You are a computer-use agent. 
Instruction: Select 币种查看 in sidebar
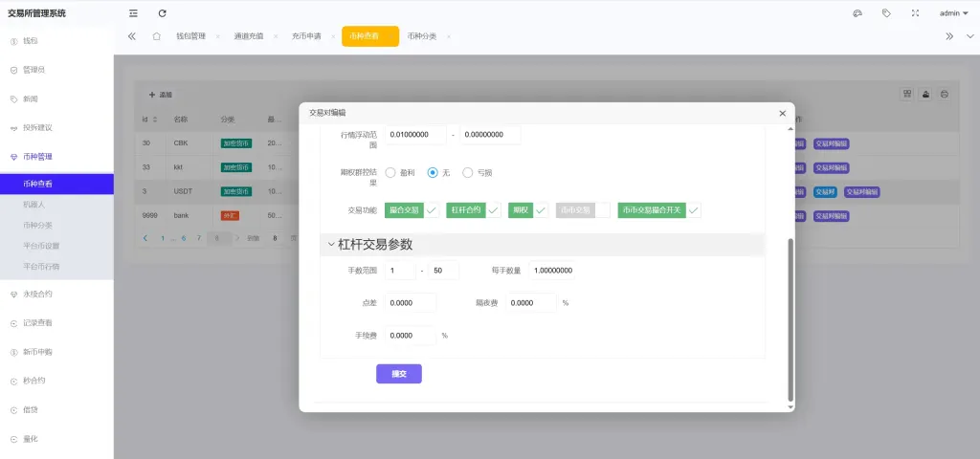coord(56,184)
